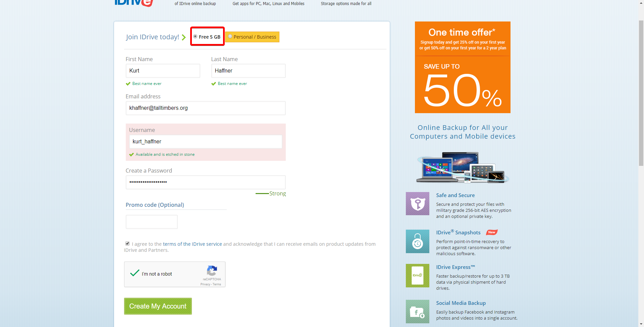The height and width of the screenshot is (327, 644).
Task: Click the New badge beside Snapshots
Action: [492, 232]
